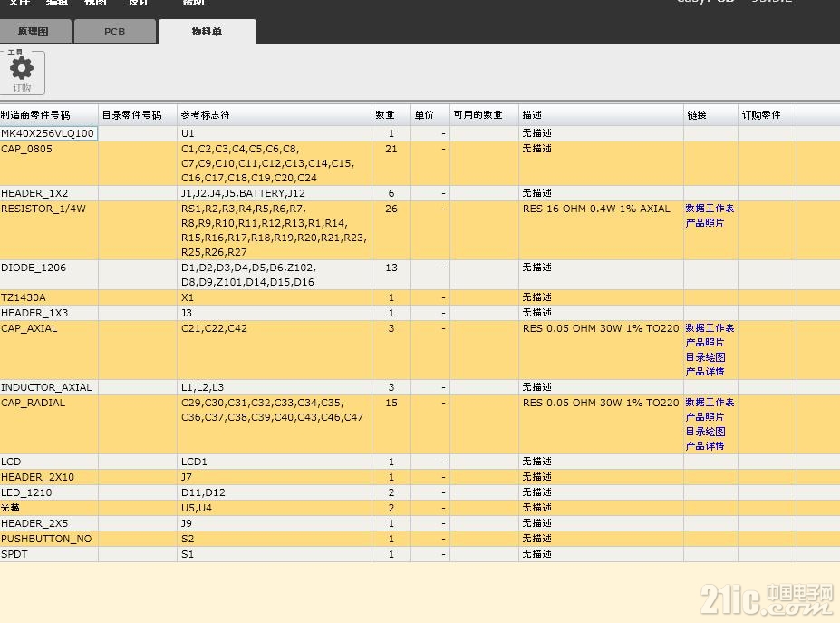The width and height of the screenshot is (840, 623).
Task: Switch to the 原理图 tab
Action: point(34,32)
